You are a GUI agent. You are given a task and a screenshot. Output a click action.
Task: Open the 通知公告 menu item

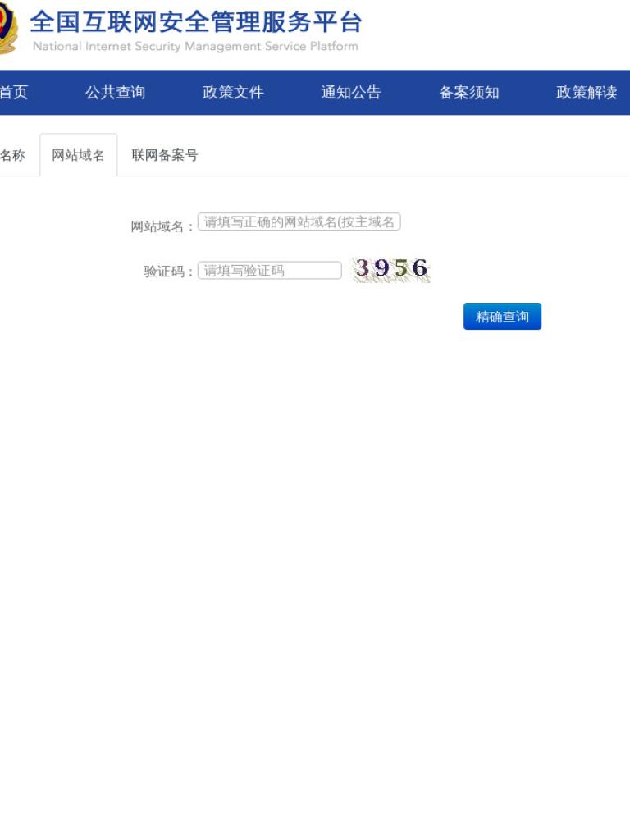pyautogui.click(x=351, y=92)
